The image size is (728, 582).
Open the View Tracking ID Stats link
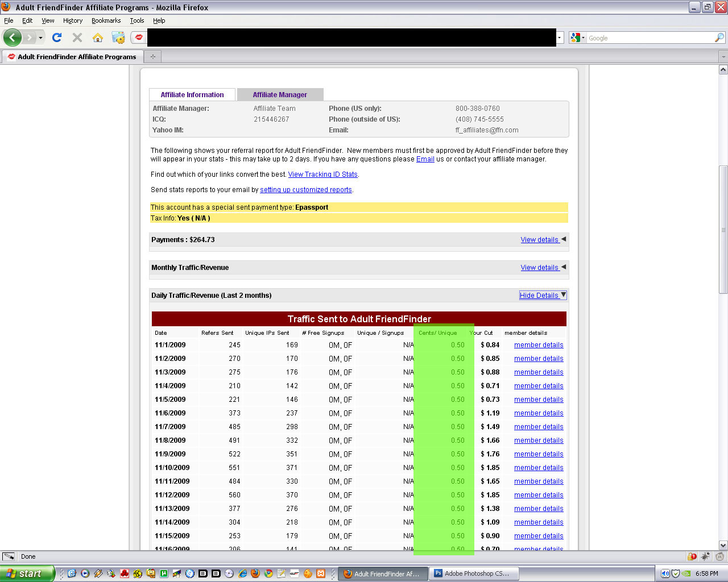click(323, 174)
